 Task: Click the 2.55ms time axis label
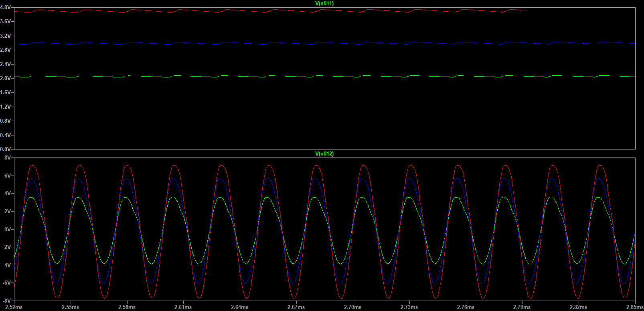pos(71,307)
